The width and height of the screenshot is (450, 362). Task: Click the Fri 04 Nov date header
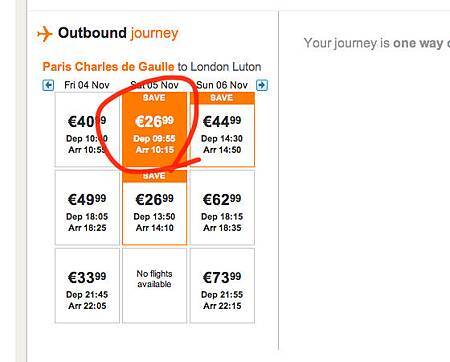click(87, 85)
